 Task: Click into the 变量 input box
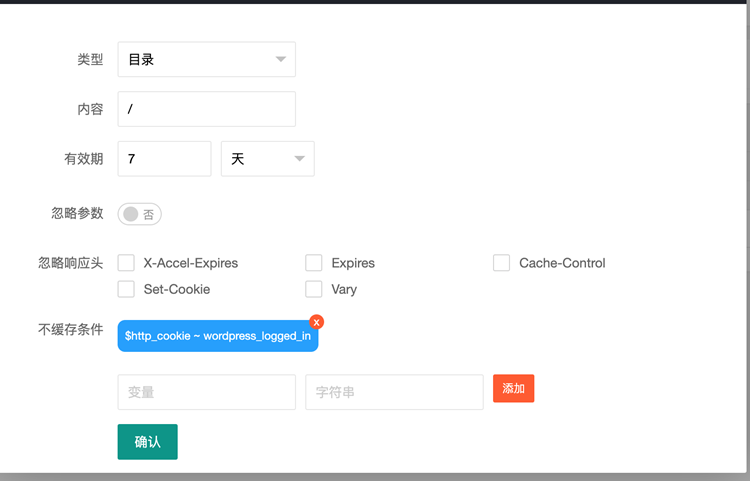pyautogui.click(x=206, y=392)
